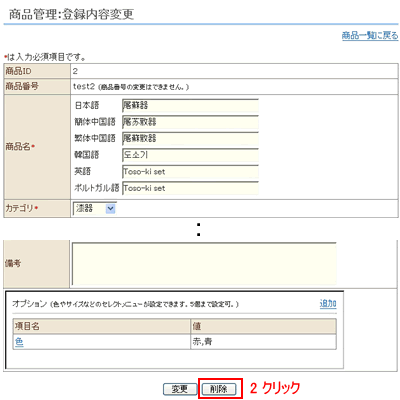Click the test2 product number text

(x=84, y=87)
